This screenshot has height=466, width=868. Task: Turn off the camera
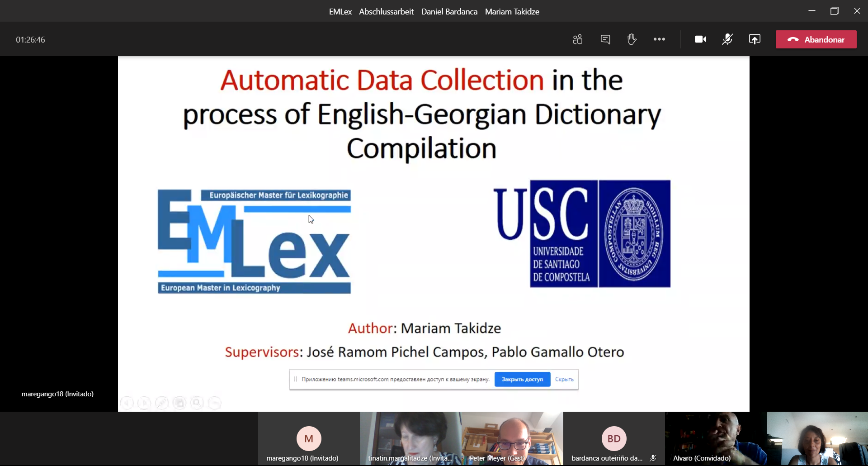coord(700,39)
